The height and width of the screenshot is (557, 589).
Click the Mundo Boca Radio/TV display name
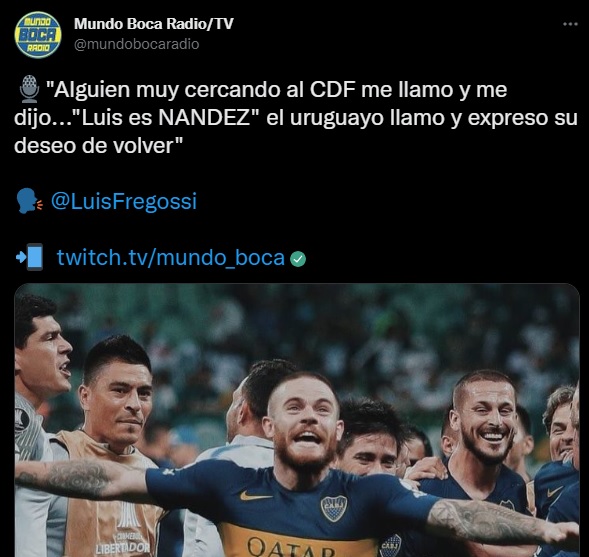154,24
